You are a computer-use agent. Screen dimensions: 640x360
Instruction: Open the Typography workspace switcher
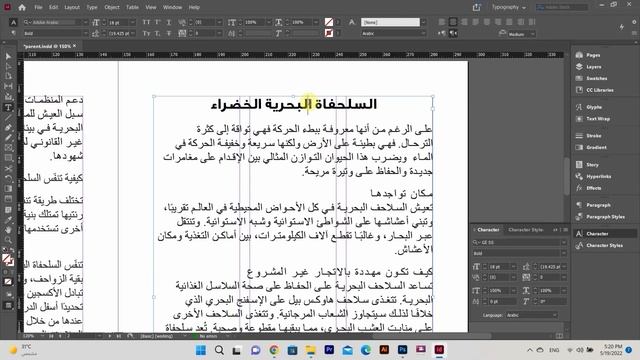pyautogui.click(x=509, y=7)
